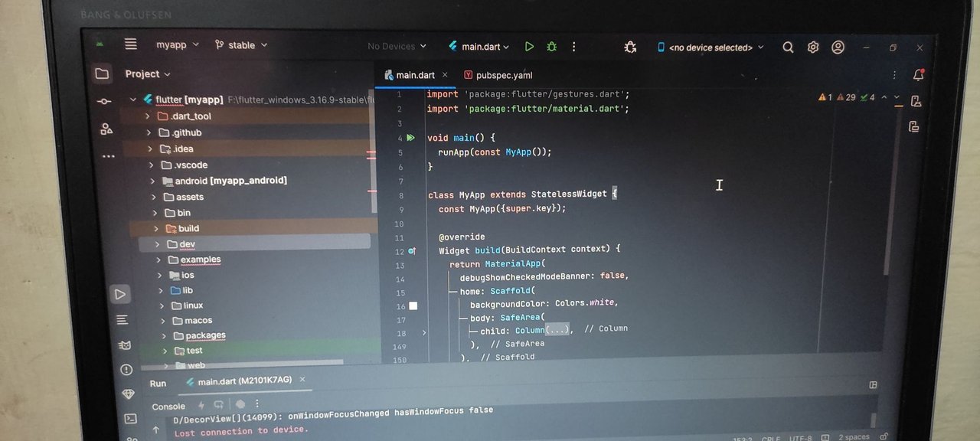This screenshot has height=441, width=980.
Task: Click the 'Lost connection to device.' console line
Action: (241, 431)
